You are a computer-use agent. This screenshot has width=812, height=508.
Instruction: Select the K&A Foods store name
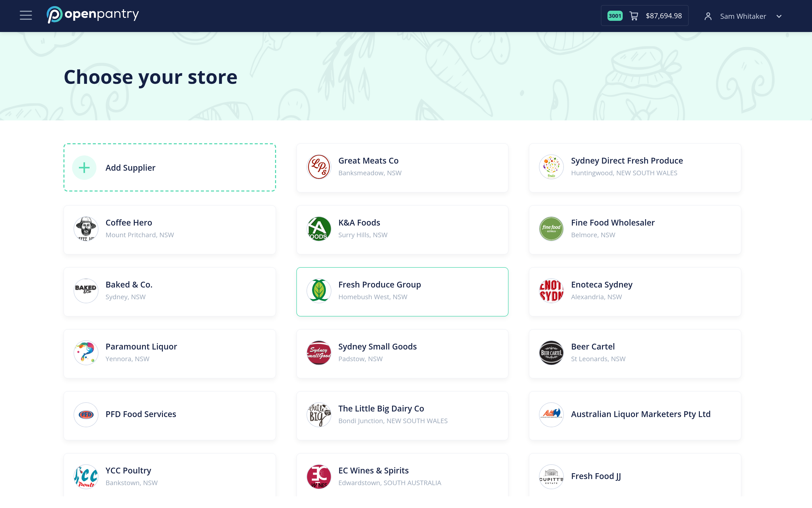click(x=359, y=223)
